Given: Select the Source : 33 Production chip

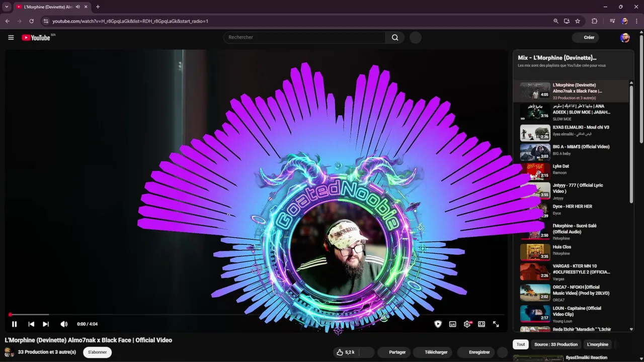Looking at the screenshot, I should point(556,344).
